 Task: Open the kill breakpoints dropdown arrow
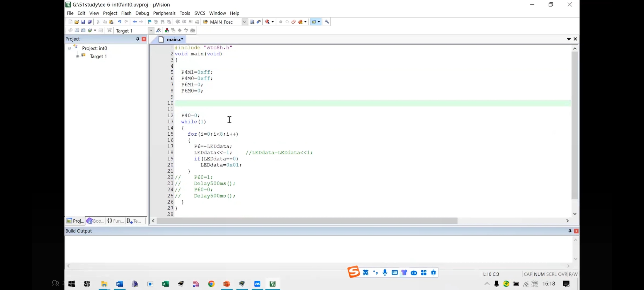click(x=305, y=22)
